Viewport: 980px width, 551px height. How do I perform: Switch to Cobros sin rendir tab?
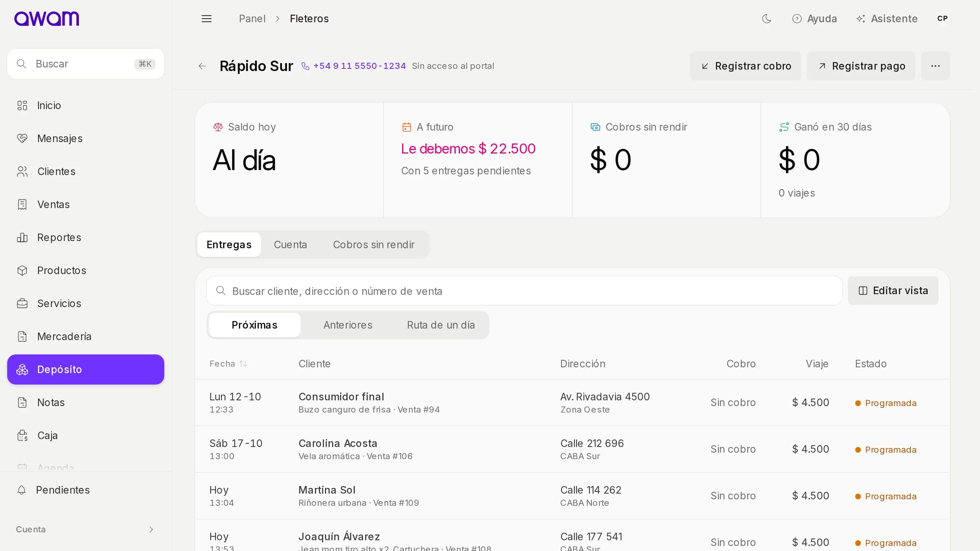373,245
